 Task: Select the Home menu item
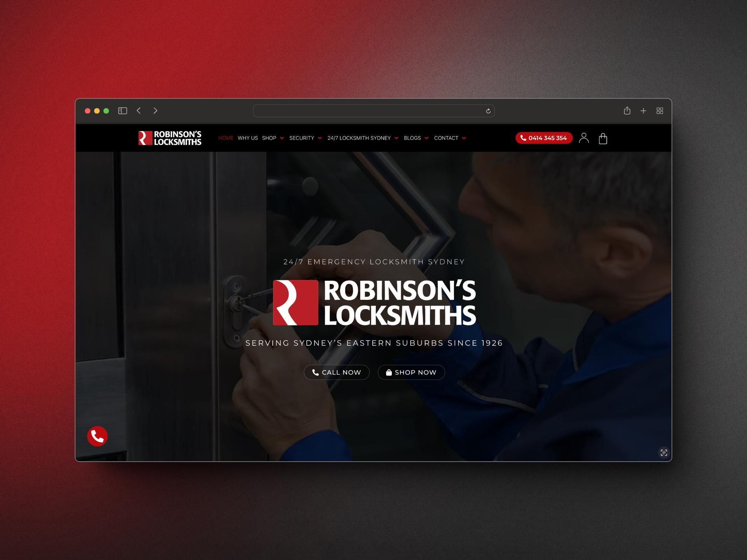click(226, 138)
